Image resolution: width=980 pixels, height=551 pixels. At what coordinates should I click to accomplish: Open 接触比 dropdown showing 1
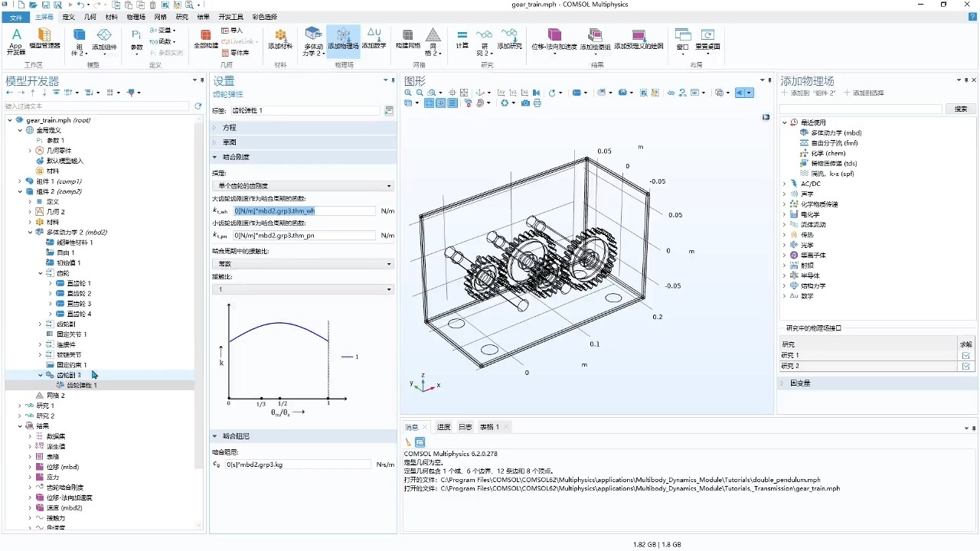(x=303, y=289)
